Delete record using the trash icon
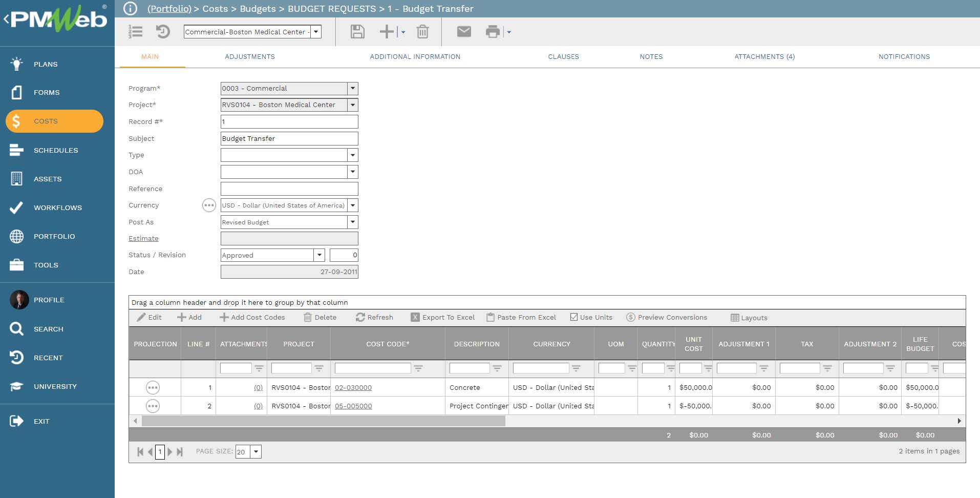 [422, 32]
